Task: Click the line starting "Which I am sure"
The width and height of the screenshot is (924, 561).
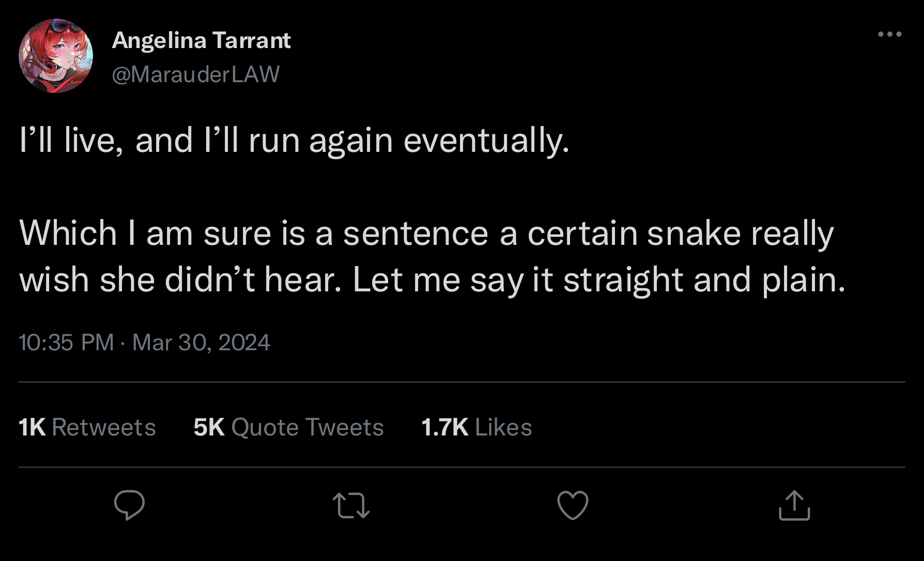Action: tap(426, 233)
